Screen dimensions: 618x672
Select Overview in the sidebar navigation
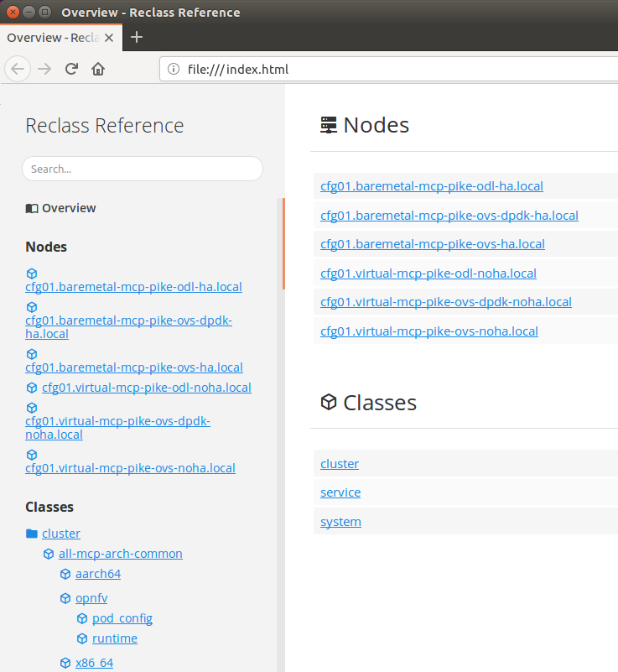coord(69,208)
